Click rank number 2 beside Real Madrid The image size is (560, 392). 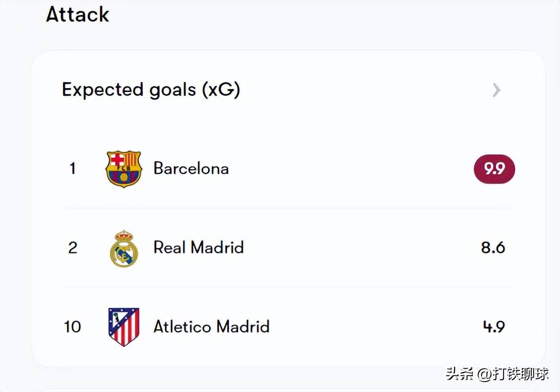click(x=72, y=247)
